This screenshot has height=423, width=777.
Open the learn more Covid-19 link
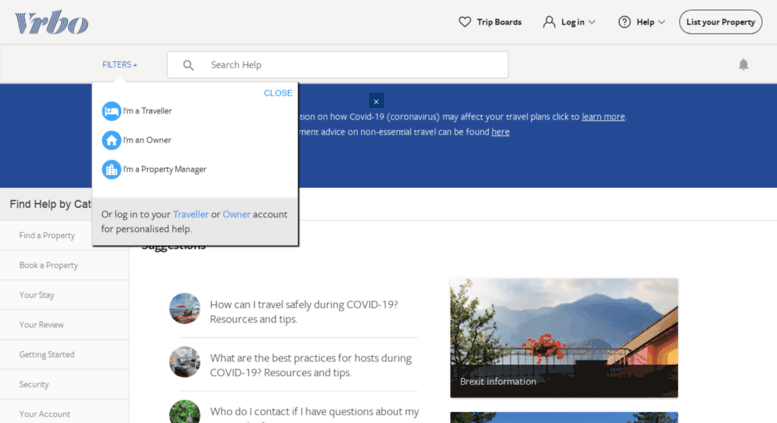(x=603, y=117)
